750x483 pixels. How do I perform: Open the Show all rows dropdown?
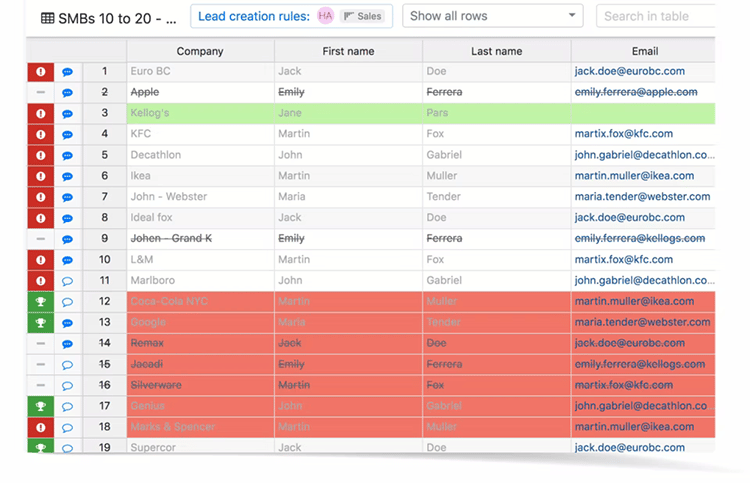click(x=493, y=16)
